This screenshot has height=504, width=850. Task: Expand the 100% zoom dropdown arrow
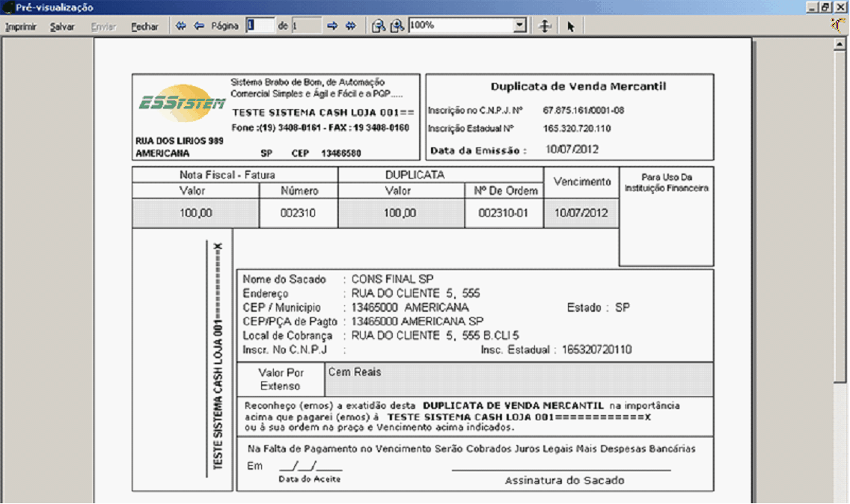click(520, 25)
